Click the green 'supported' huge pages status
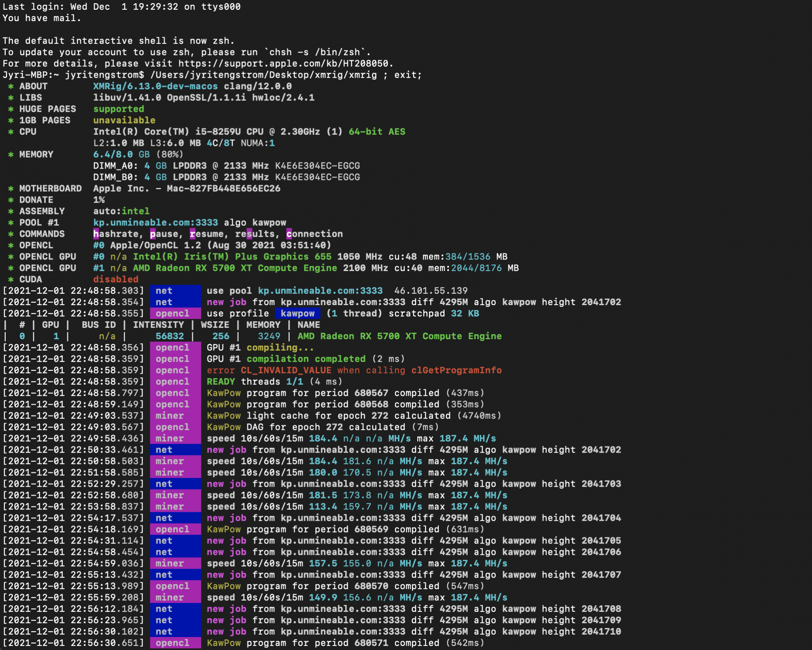Viewport: 812px width, 650px height. tap(119, 109)
